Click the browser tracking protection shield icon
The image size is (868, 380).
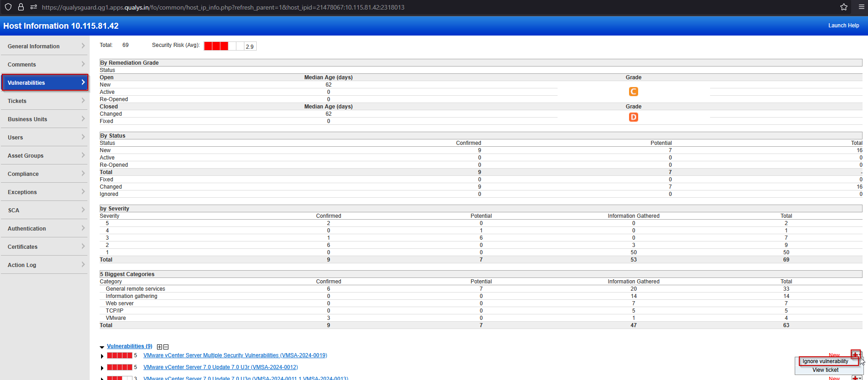click(8, 7)
